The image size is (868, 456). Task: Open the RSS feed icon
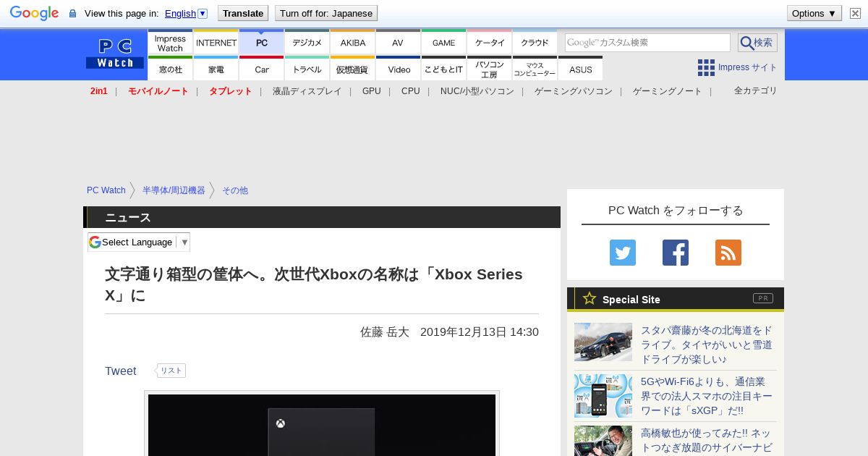728,253
